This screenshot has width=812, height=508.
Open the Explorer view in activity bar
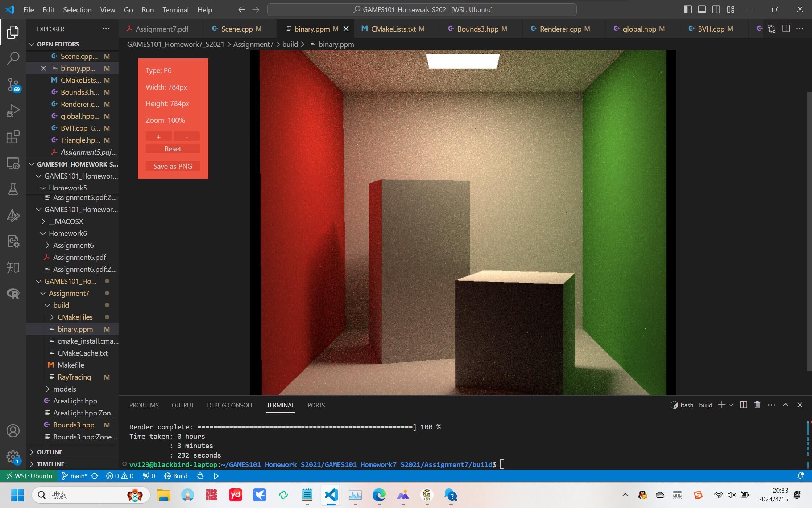pyautogui.click(x=13, y=32)
